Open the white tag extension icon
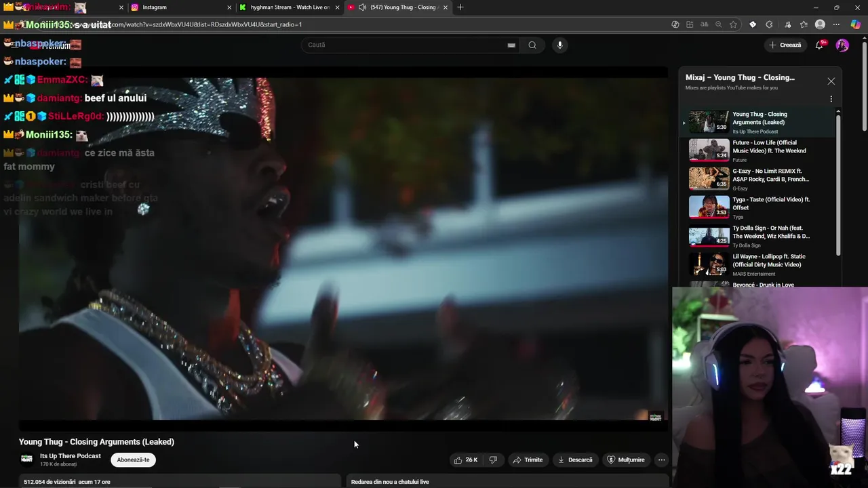This screenshot has width=868, height=488. (753, 24)
